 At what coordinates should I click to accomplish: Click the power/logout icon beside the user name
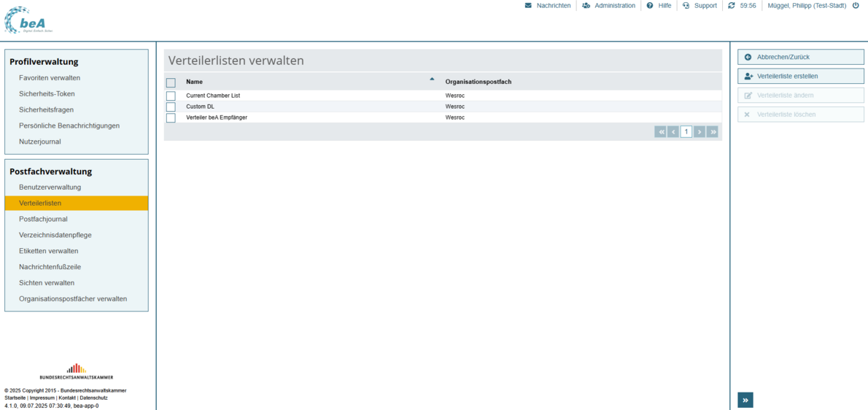click(856, 6)
